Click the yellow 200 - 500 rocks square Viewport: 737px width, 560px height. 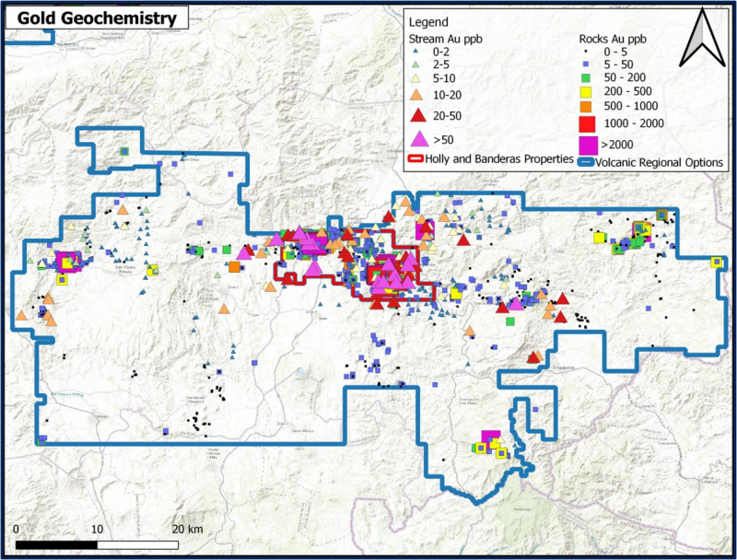click(x=586, y=91)
